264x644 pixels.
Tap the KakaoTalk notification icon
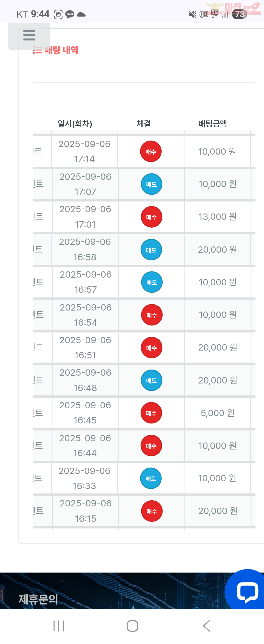(70, 14)
